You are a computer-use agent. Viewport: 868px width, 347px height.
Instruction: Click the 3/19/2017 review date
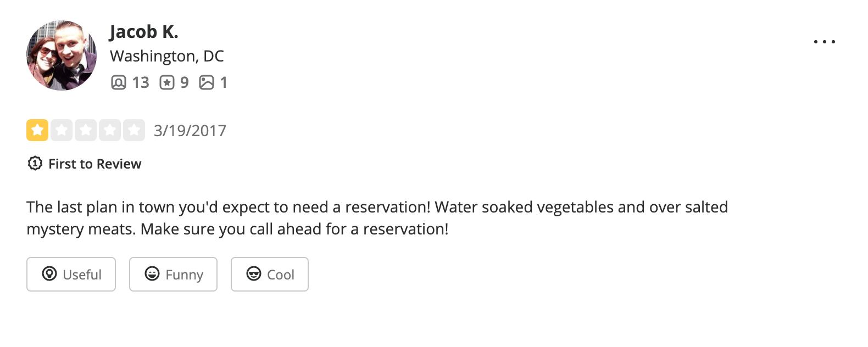click(190, 131)
